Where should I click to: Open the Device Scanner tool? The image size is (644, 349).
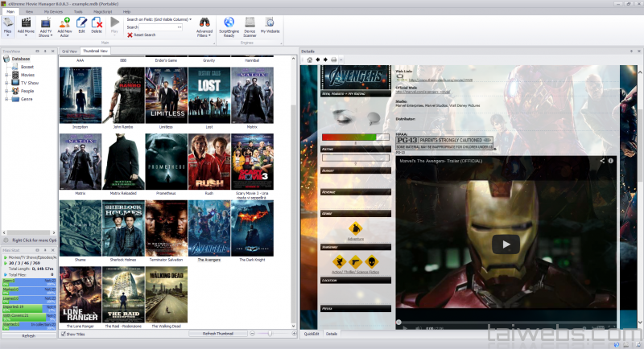(250, 23)
